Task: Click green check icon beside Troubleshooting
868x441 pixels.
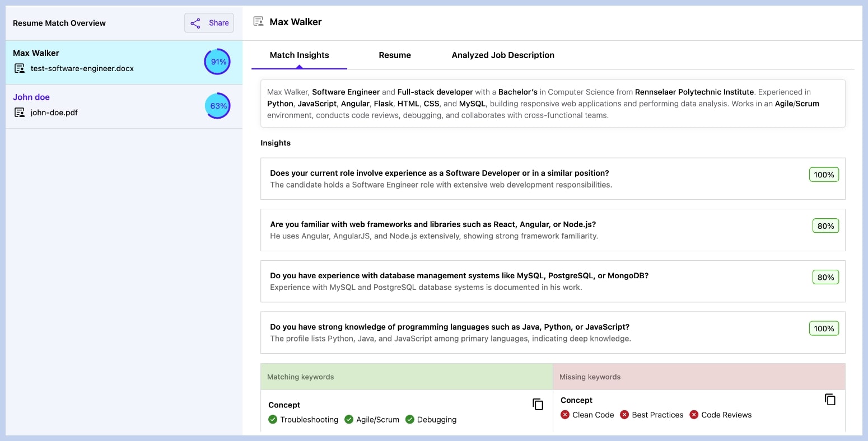Action: click(x=273, y=420)
